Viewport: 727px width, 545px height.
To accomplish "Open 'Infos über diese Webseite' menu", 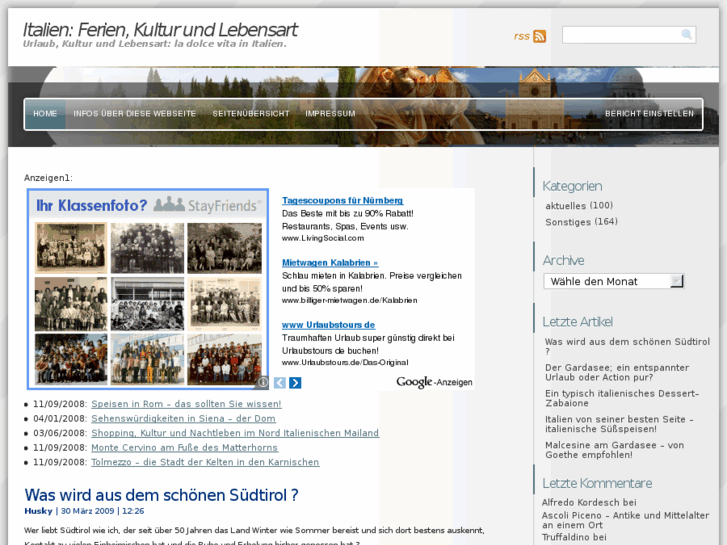I will click(134, 114).
